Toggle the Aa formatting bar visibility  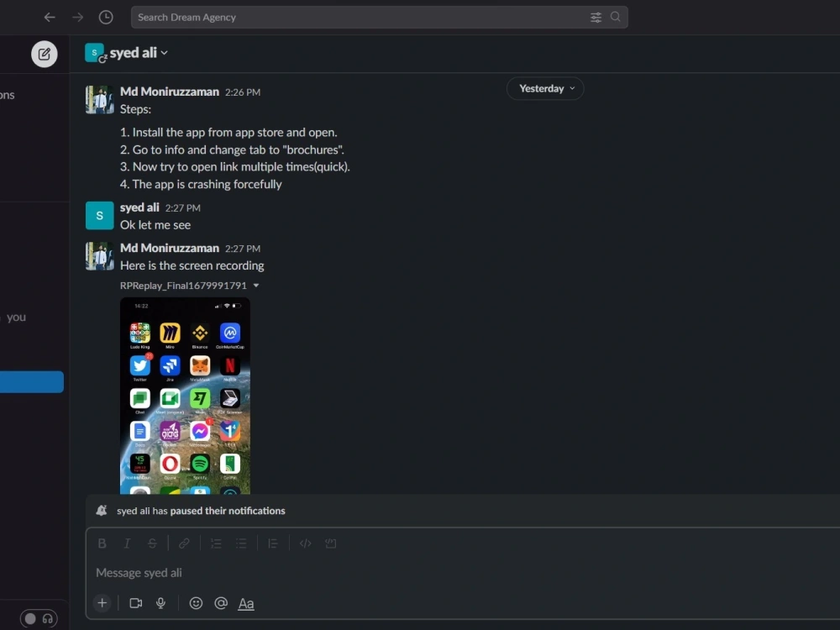(246, 603)
